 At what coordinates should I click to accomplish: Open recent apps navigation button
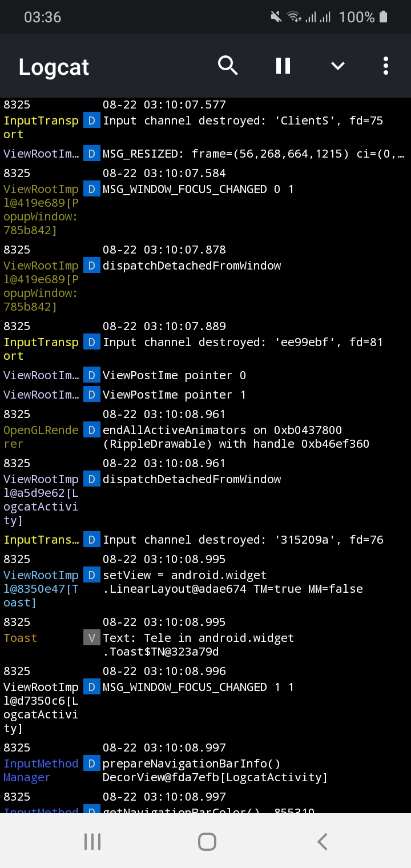(92, 841)
